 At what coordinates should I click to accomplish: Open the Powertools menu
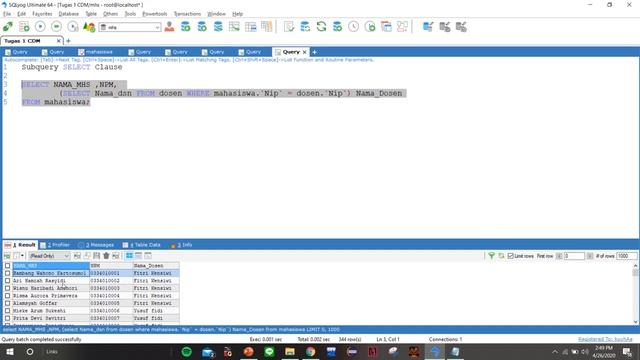155,14
